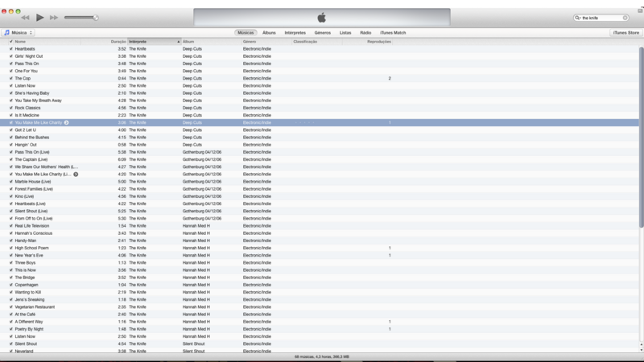This screenshot has height=362, width=644.
Task: Switch to the Álbuns tab
Action: pyautogui.click(x=269, y=33)
